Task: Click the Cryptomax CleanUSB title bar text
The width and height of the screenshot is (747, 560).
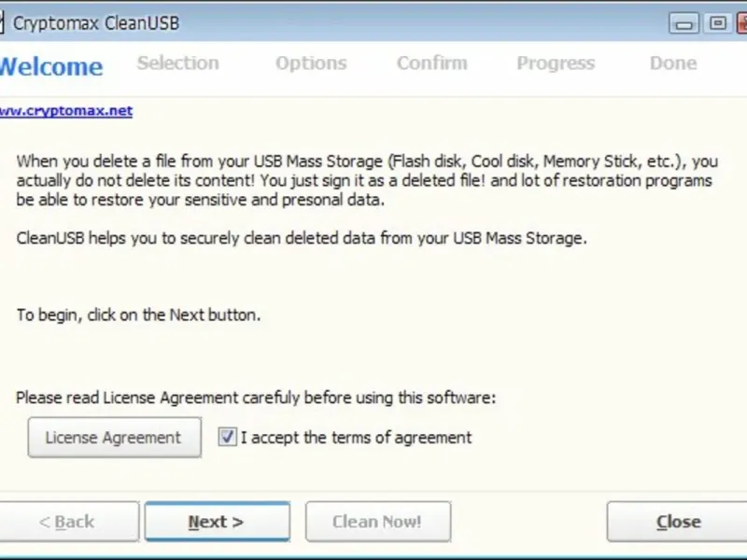Action: point(96,23)
